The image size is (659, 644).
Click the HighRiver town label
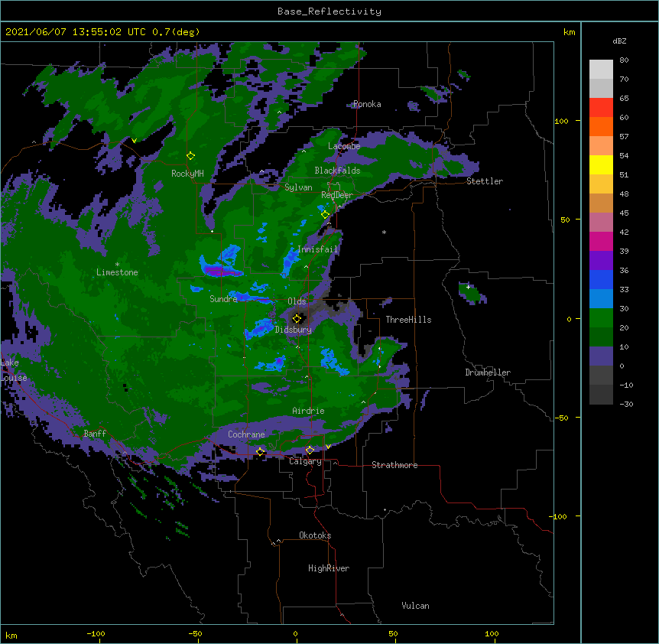329,568
